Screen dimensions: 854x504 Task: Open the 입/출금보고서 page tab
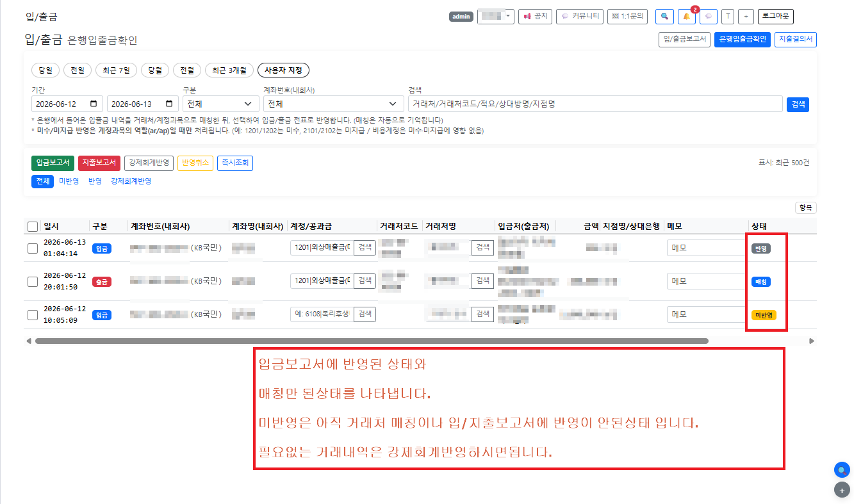coord(685,40)
